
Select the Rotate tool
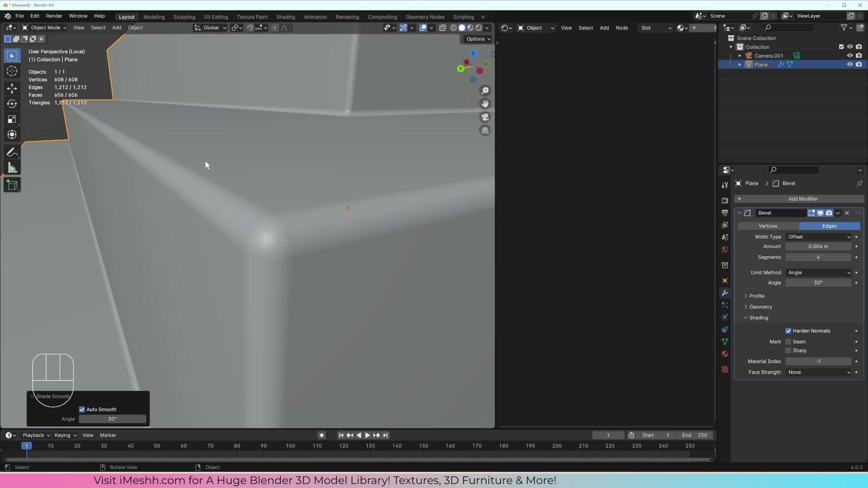[12, 103]
